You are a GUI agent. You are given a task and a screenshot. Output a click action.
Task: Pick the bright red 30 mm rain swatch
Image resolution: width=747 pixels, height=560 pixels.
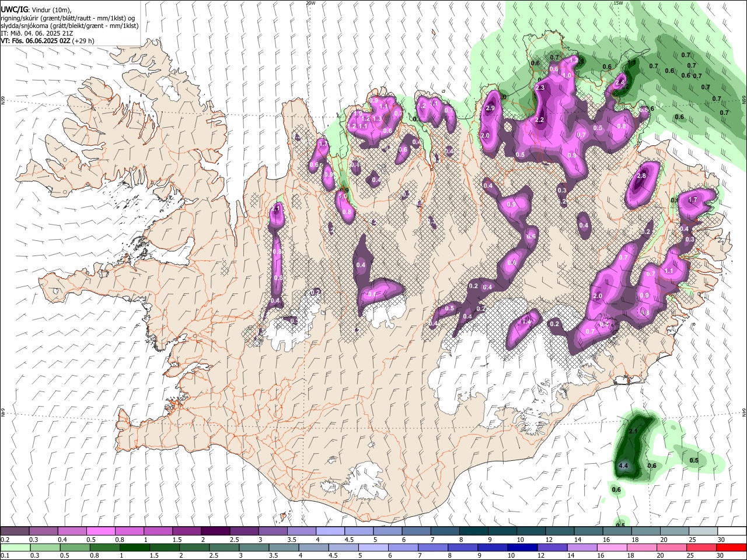pos(731,547)
